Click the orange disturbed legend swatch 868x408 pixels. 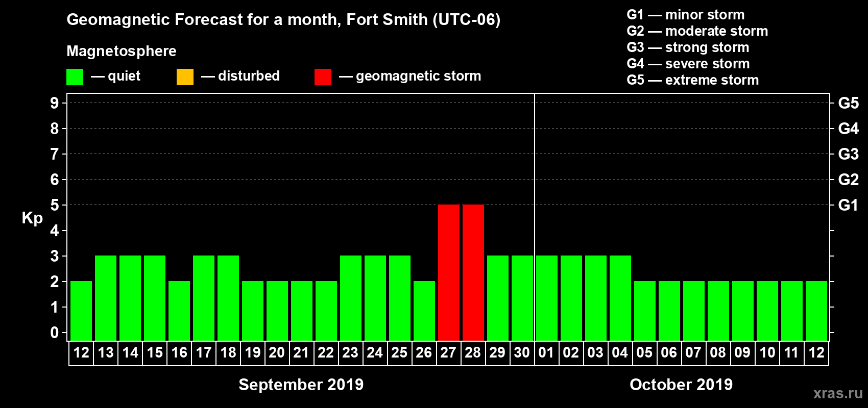click(x=185, y=77)
